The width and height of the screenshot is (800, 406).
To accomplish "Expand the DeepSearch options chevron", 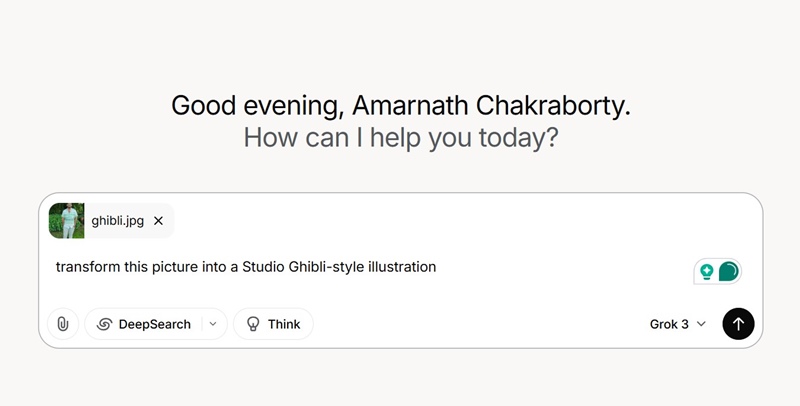I will pyautogui.click(x=213, y=324).
